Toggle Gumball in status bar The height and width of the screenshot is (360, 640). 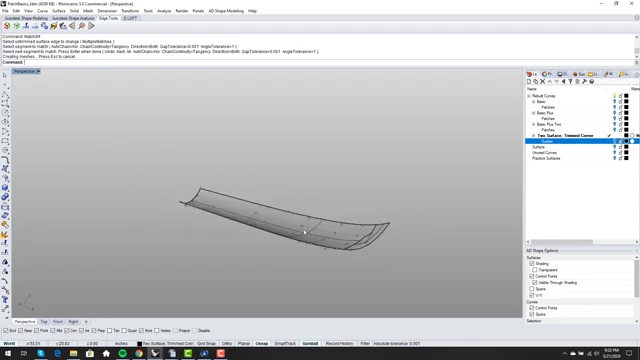point(310,344)
